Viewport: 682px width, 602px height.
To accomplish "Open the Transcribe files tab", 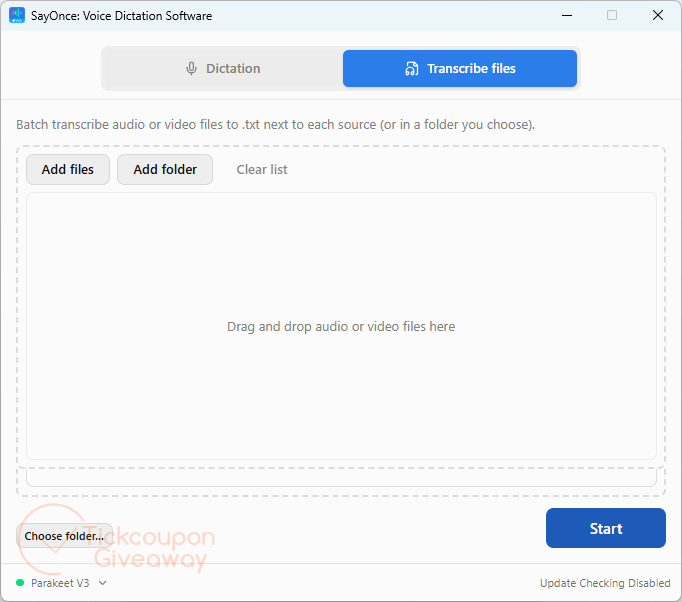I will point(460,69).
